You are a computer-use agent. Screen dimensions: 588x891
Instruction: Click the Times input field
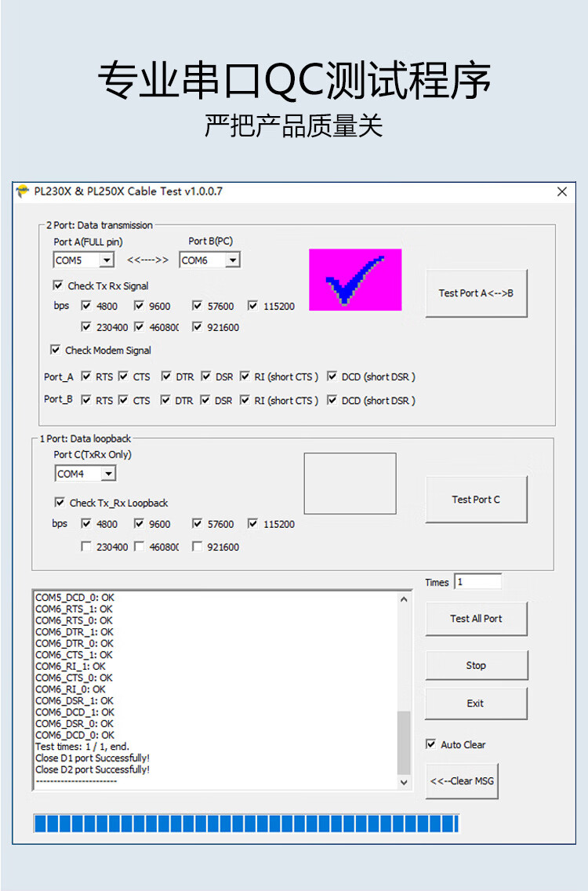477,582
